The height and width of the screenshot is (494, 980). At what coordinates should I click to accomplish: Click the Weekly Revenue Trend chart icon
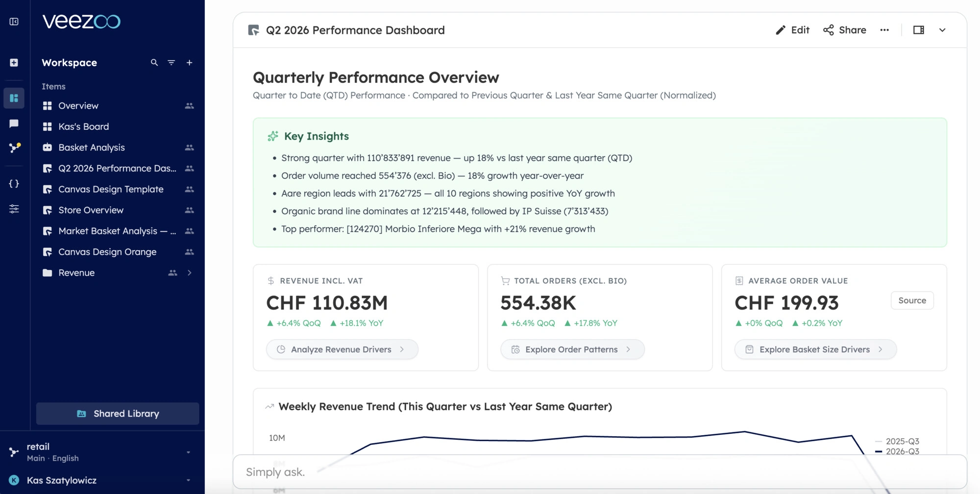point(269,406)
